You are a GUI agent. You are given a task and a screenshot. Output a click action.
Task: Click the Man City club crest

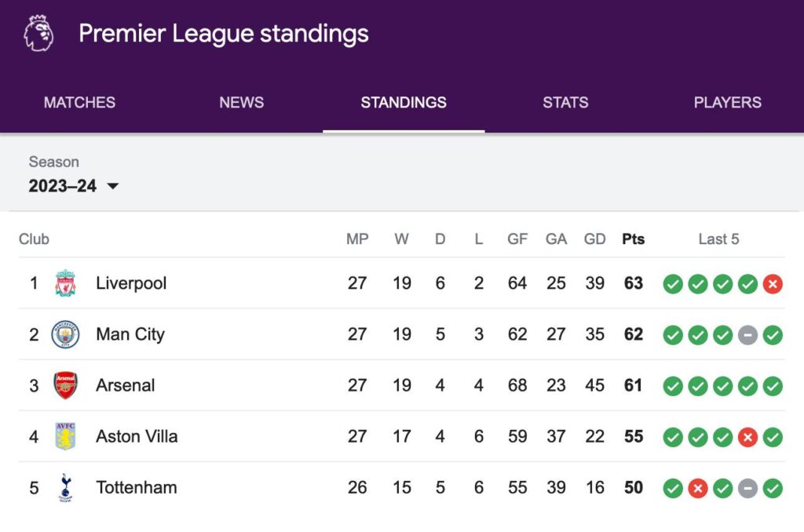[x=65, y=334]
